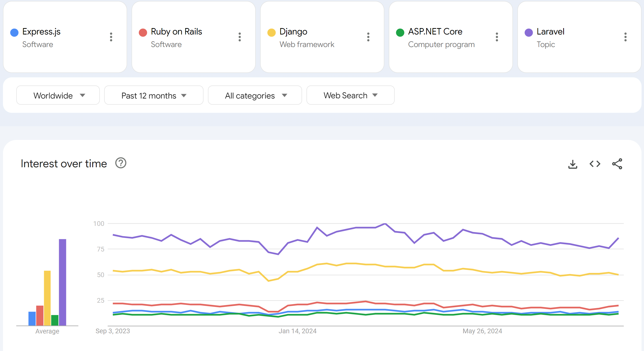Click the 50 y-axis value
The height and width of the screenshot is (351, 644).
click(101, 275)
